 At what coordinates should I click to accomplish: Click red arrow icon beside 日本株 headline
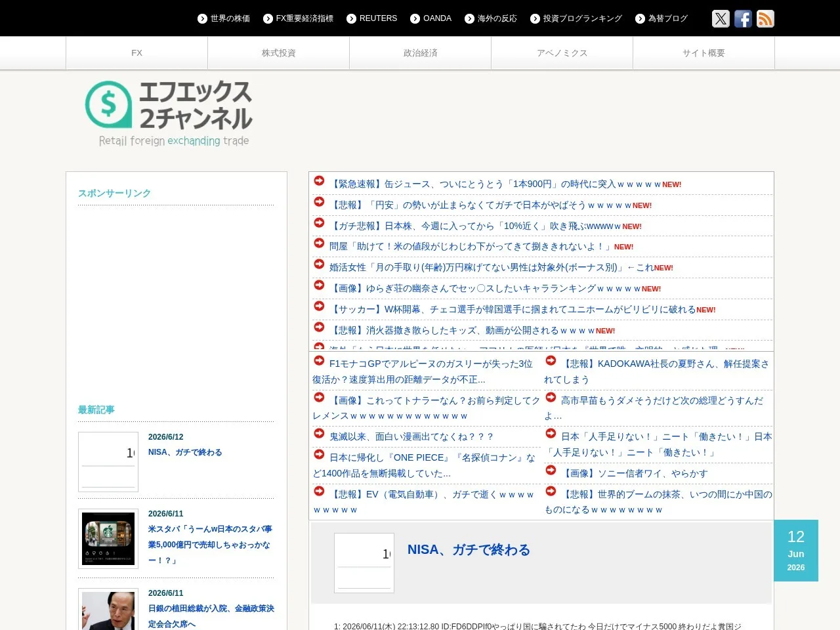[x=319, y=222]
